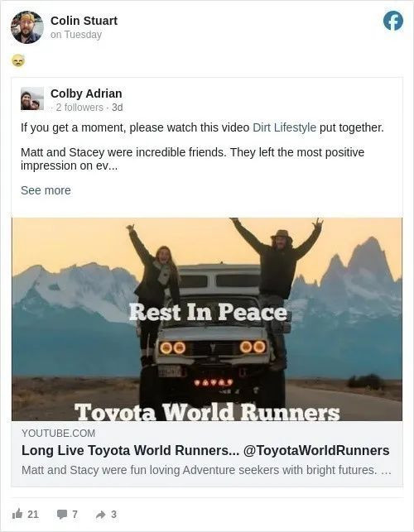Open Colby Adrian's avatar thumbnail
Screen dimensions: 414x532
click(x=32, y=98)
